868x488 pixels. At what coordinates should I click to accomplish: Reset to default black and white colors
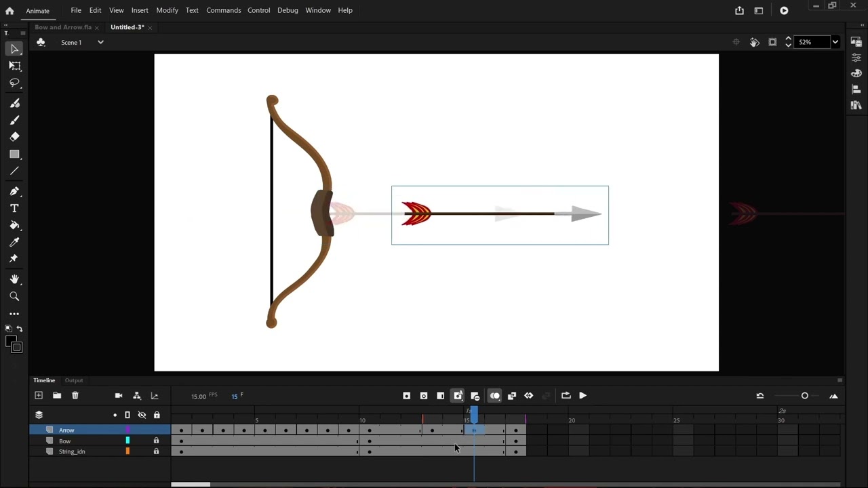click(x=9, y=329)
